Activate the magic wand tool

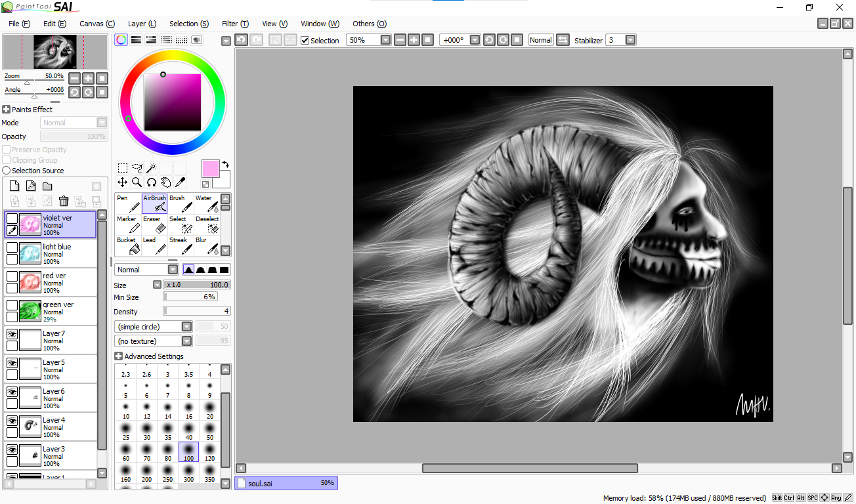[152, 168]
